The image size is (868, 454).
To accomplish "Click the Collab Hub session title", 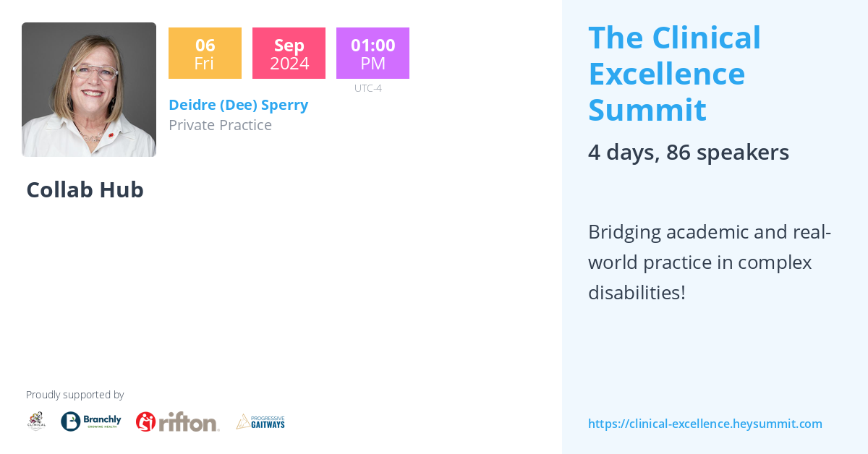I will tap(85, 189).
